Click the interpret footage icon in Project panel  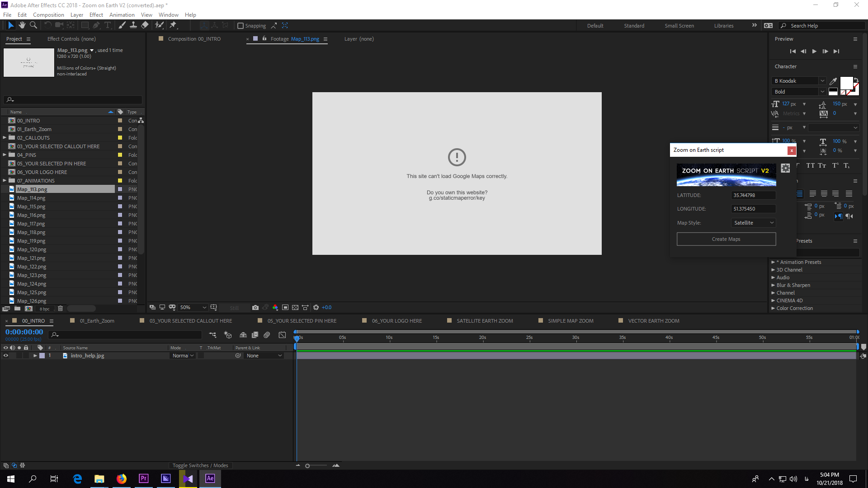coord(6,309)
